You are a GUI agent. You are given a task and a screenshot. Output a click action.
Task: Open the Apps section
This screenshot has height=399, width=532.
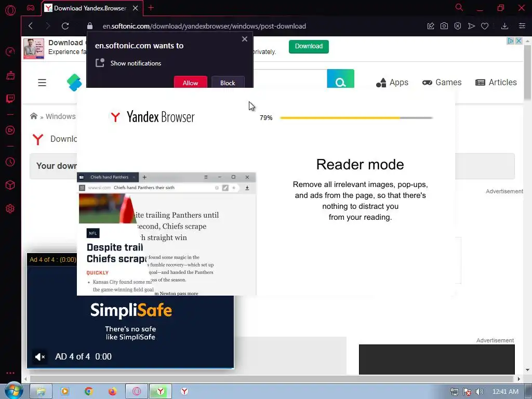tap(392, 83)
